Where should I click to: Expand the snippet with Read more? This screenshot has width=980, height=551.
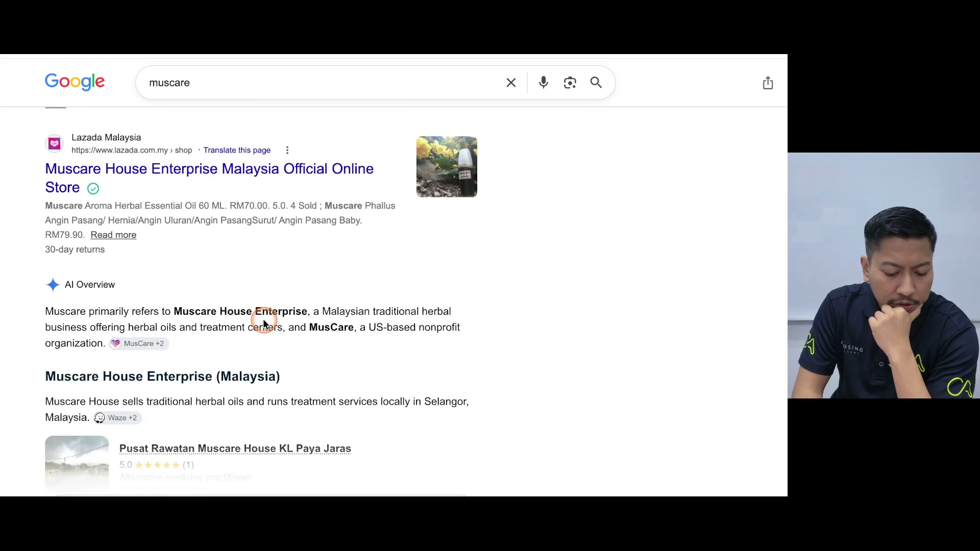click(113, 235)
